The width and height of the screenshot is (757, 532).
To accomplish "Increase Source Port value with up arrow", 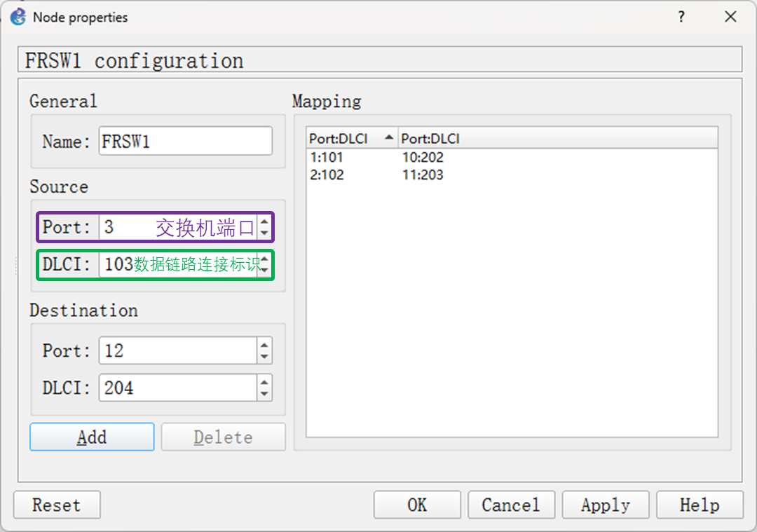I will [x=264, y=221].
